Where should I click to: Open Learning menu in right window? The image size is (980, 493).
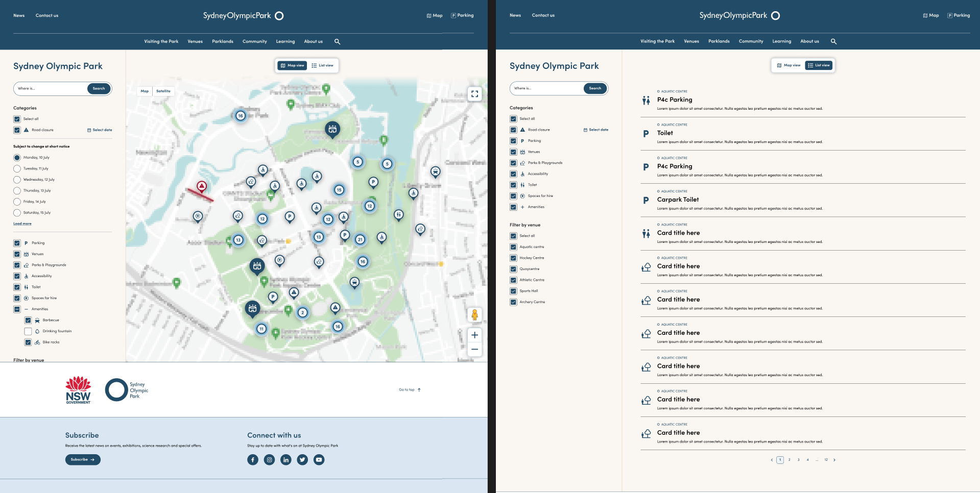pyautogui.click(x=782, y=41)
